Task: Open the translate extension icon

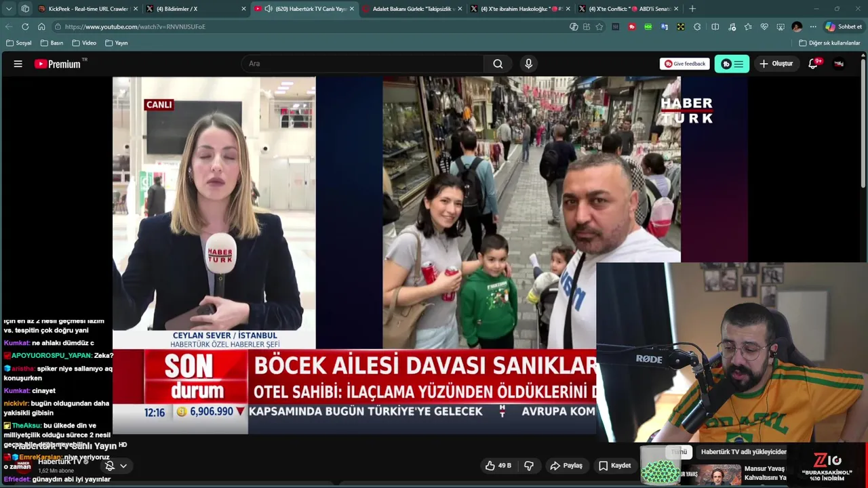Action: [665, 26]
